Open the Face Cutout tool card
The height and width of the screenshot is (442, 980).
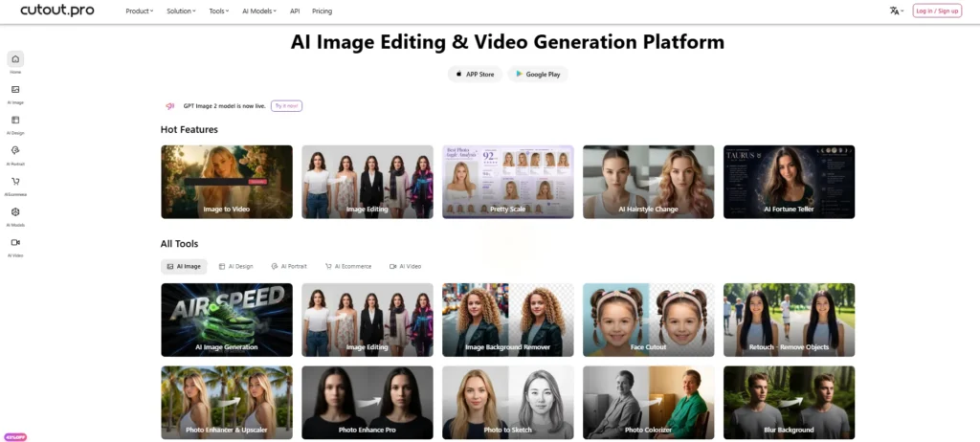[x=649, y=320]
